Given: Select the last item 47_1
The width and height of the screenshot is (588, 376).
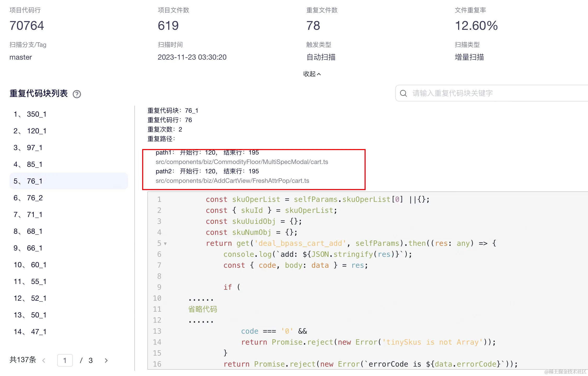Looking at the screenshot, I should coord(39,332).
